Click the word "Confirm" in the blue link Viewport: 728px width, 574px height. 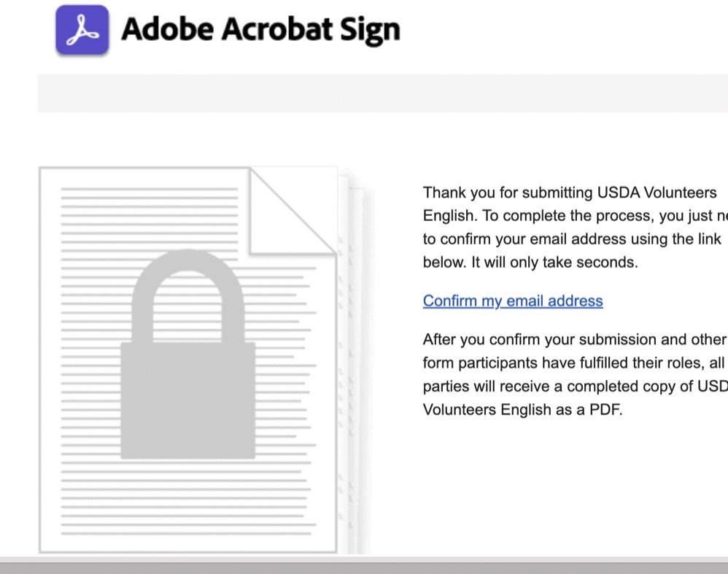tap(450, 301)
